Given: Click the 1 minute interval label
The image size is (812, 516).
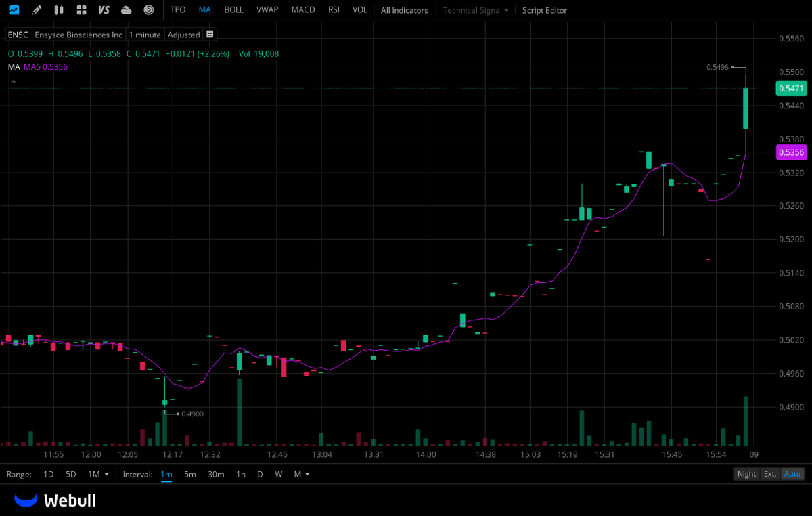Looking at the screenshot, I should [x=145, y=35].
